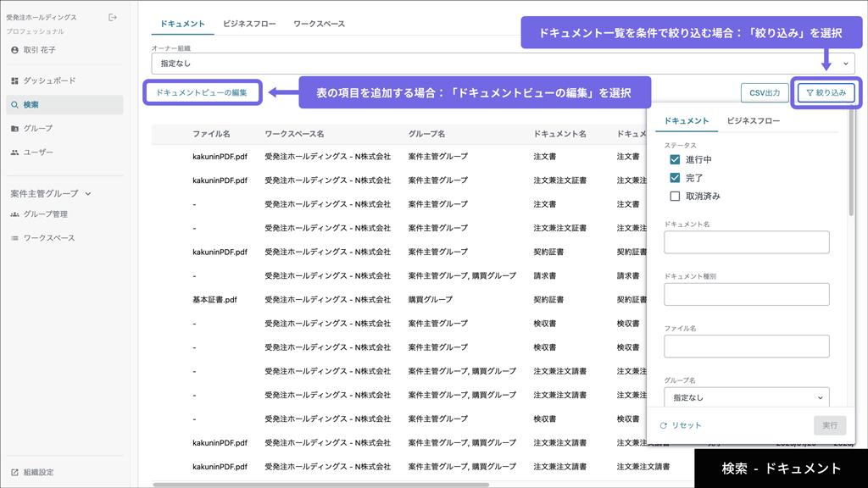Click the ファイル名 column header
Image resolution: width=868 pixels, height=488 pixels.
coord(211,134)
